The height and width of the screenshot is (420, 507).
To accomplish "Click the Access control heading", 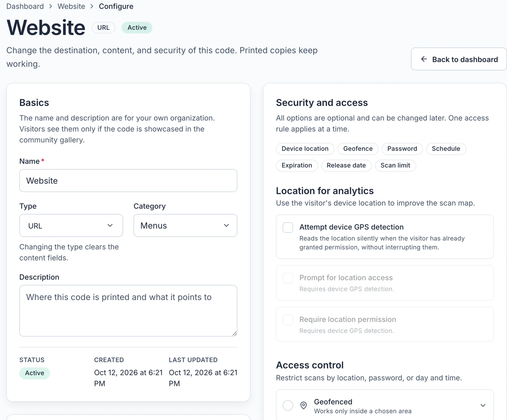I will pos(309,365).
